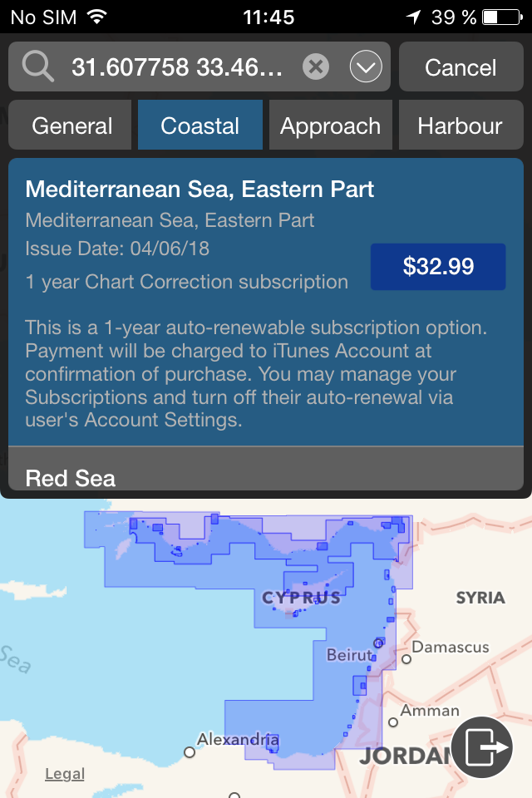Buy chart for $32.99
Image resolution: width=532 pixels, height=798 pixels.
438,267
